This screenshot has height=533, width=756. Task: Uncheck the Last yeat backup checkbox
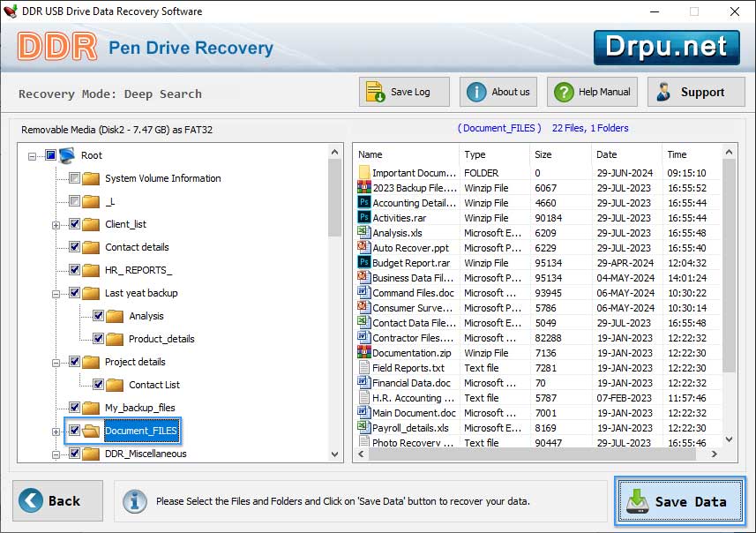pos(74,292)
